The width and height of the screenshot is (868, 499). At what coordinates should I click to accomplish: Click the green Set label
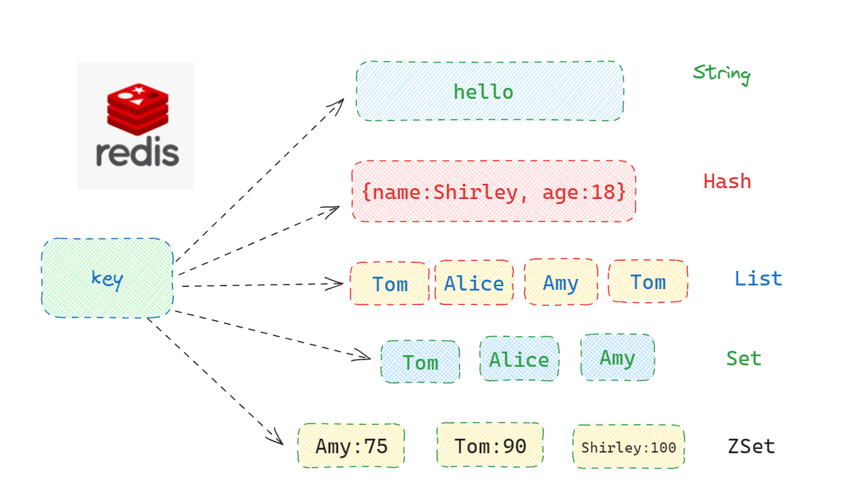pos(744,358)
